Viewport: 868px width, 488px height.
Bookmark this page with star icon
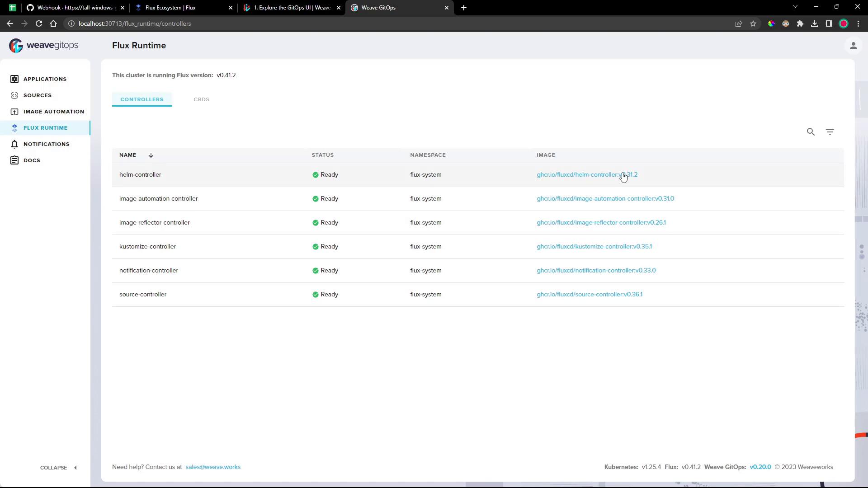tap(753, 23)
